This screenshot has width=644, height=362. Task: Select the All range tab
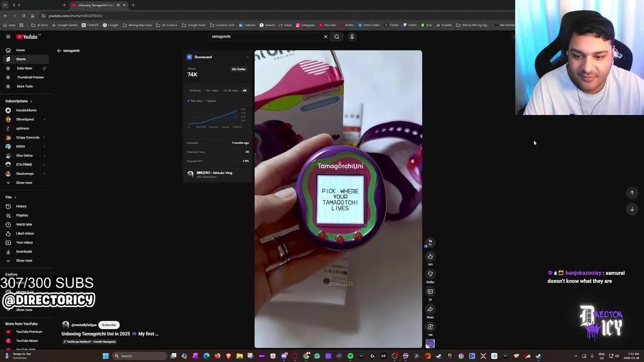point(245,90)
